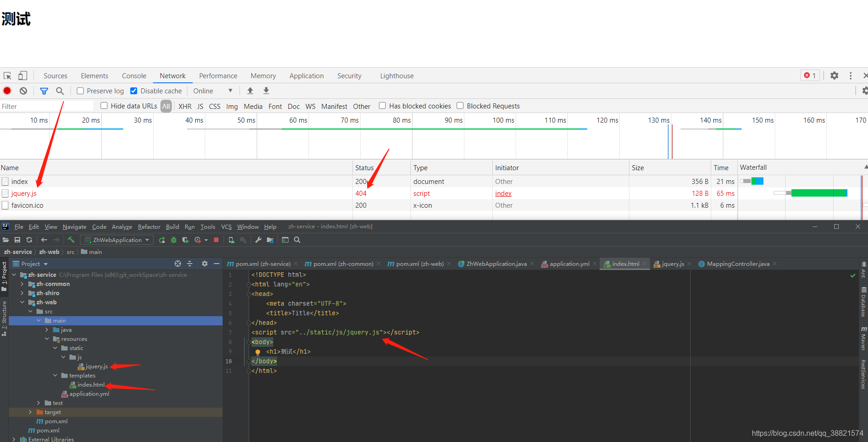
Task: Click the red record network log button
Action: coord(7,91)
